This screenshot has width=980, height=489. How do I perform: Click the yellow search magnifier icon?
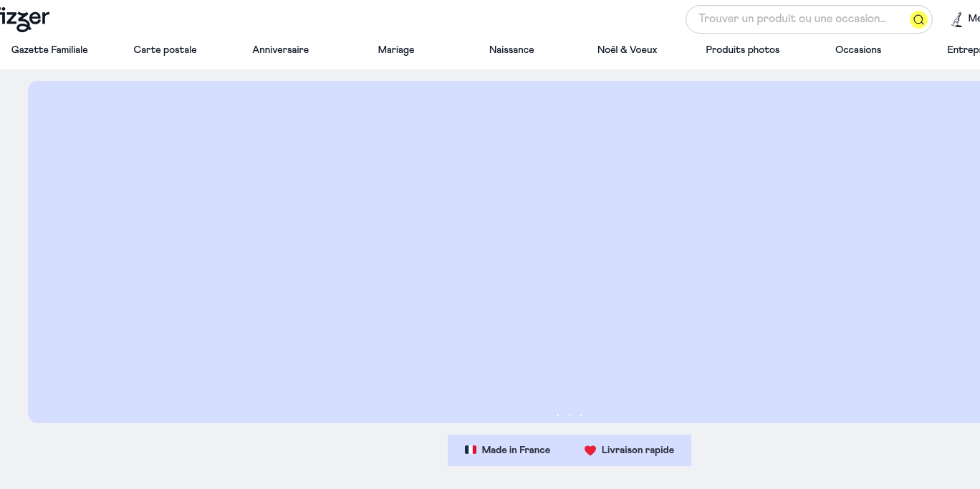[918, 19]
